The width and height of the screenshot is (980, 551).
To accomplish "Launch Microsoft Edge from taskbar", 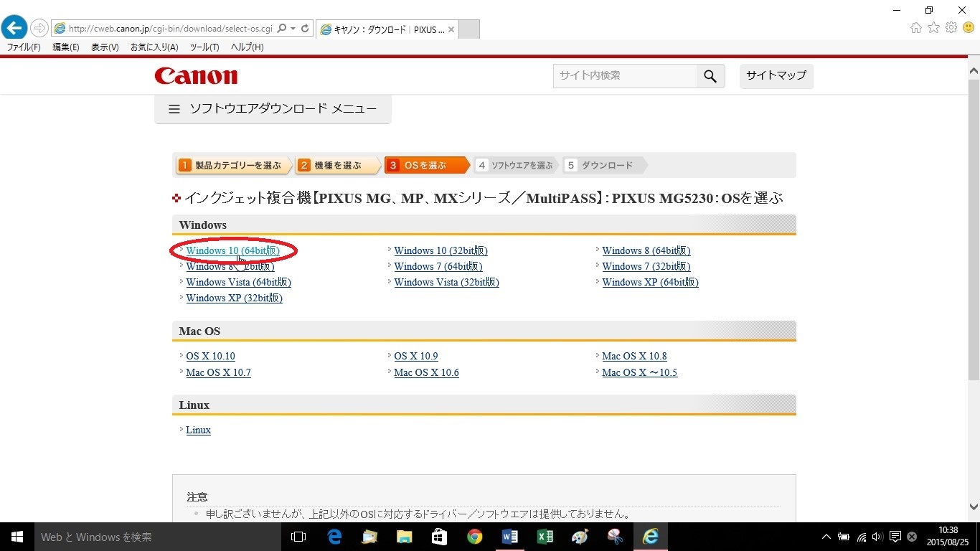I will (334, 537).
